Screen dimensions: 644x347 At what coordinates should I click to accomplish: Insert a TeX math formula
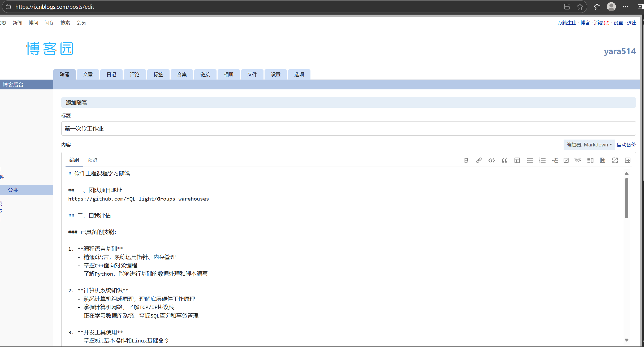coord(577,160)
